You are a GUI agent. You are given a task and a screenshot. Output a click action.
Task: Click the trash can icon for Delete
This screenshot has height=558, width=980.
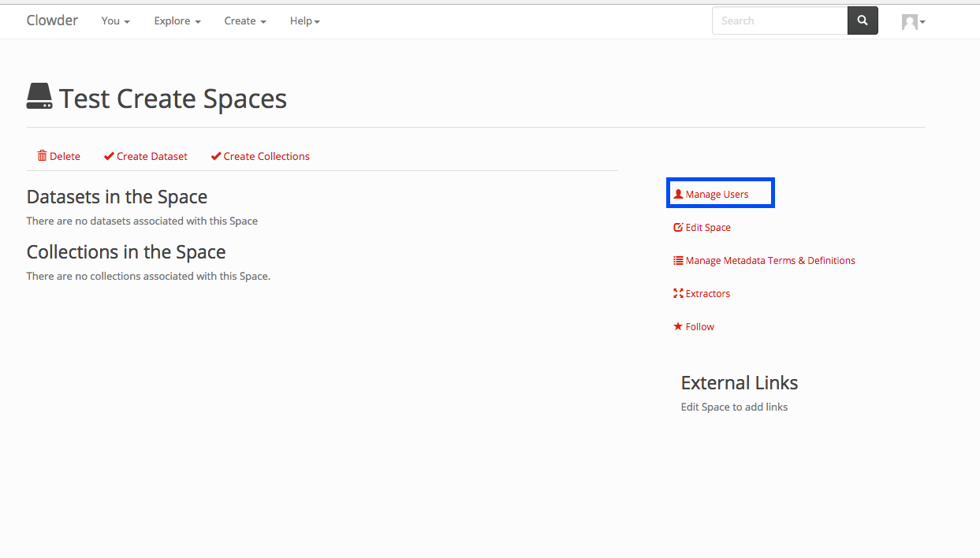(x=43, y=156)
